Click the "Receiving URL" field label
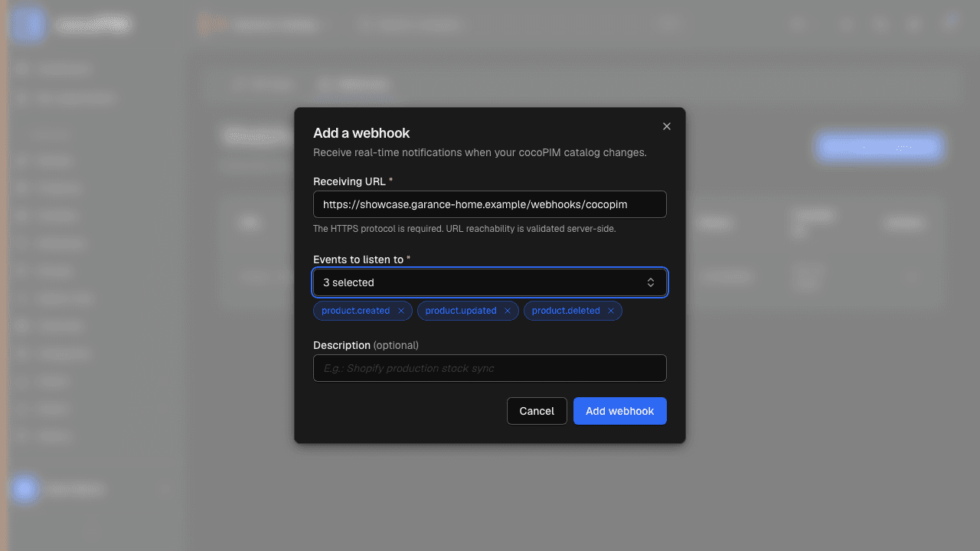The width and height of the screenshot is (980, 551). [x=353, y=181]
